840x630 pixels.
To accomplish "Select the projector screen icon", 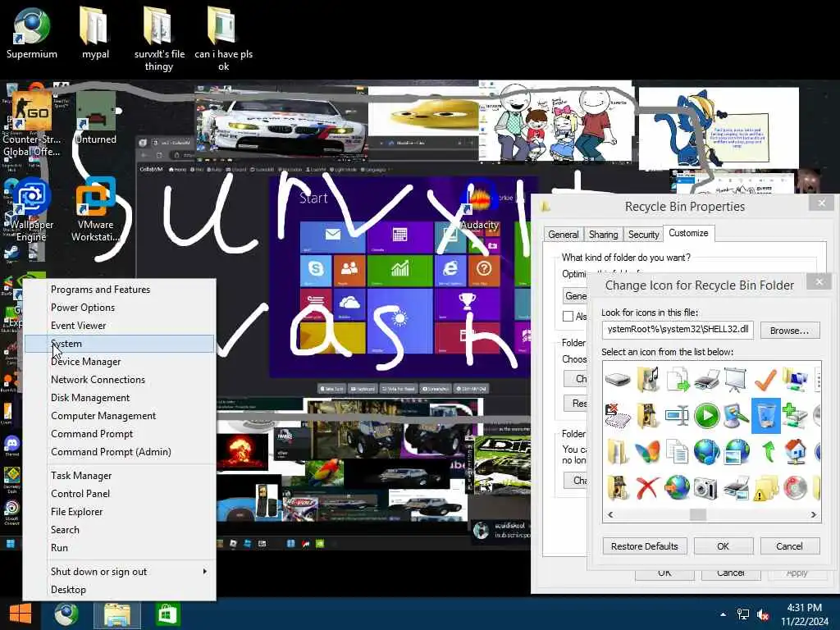I will [735, 379].
